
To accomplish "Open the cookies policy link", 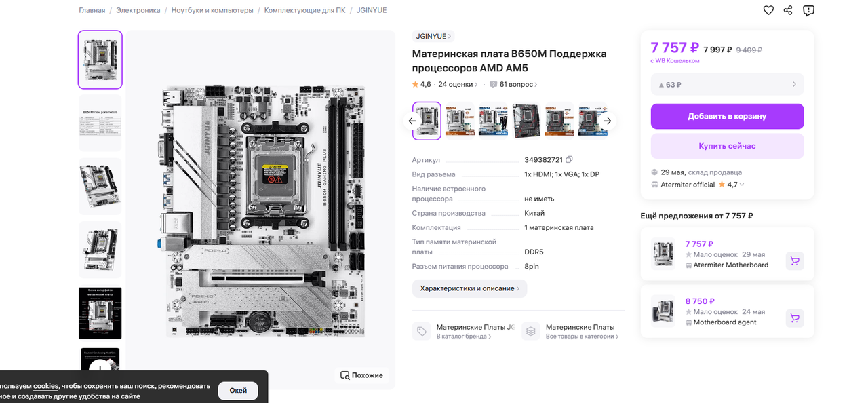I will coord(46,386).
